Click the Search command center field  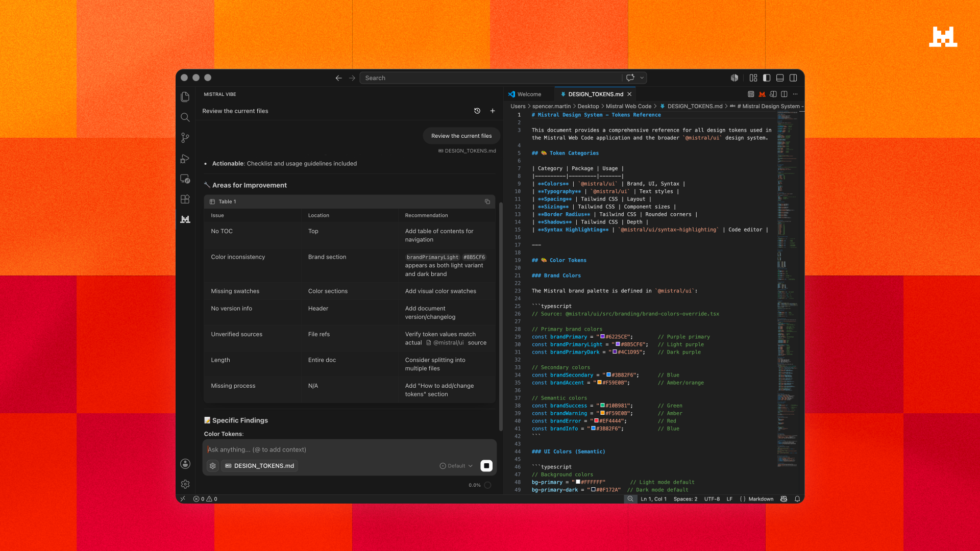(491, 78)
